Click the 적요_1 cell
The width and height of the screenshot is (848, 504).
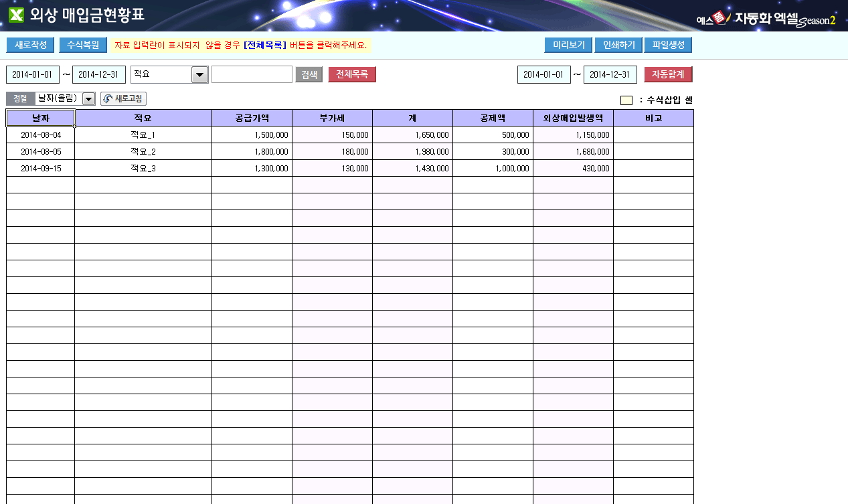pyautogui.click(x=143, y=135)
